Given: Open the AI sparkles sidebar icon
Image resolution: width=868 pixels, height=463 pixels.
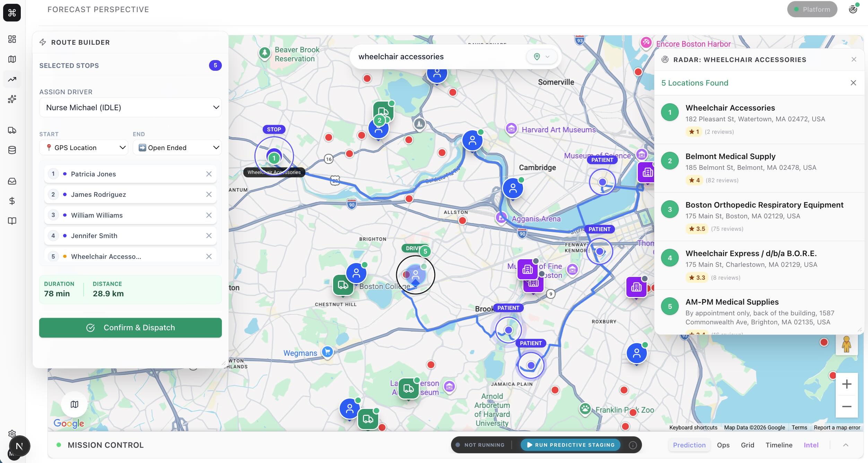Looking at the screenshot, I should [12, 99].
